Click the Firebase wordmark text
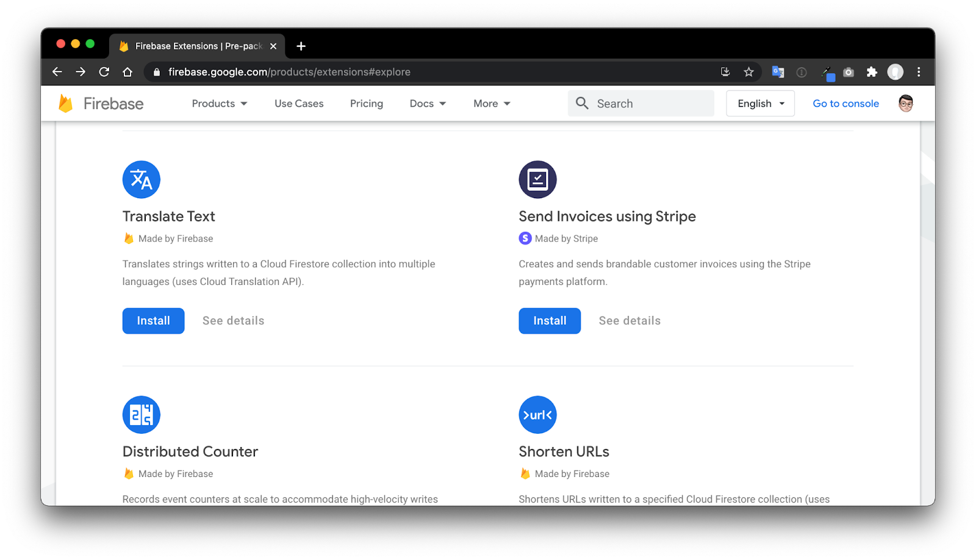This screenshot has width=976, height=560. coord(113,104)
